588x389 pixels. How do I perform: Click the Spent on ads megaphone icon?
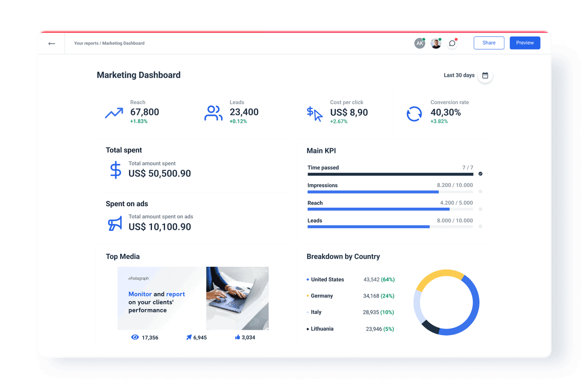click(x=114, y=222)
